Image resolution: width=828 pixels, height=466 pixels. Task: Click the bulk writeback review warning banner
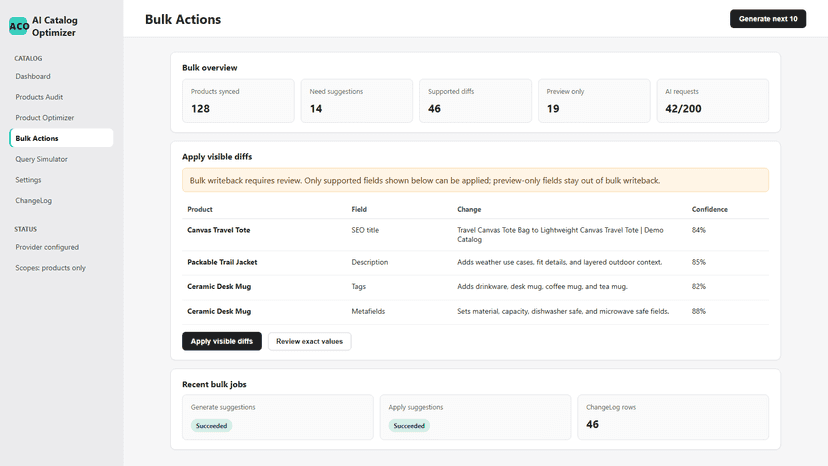point(475,180)
